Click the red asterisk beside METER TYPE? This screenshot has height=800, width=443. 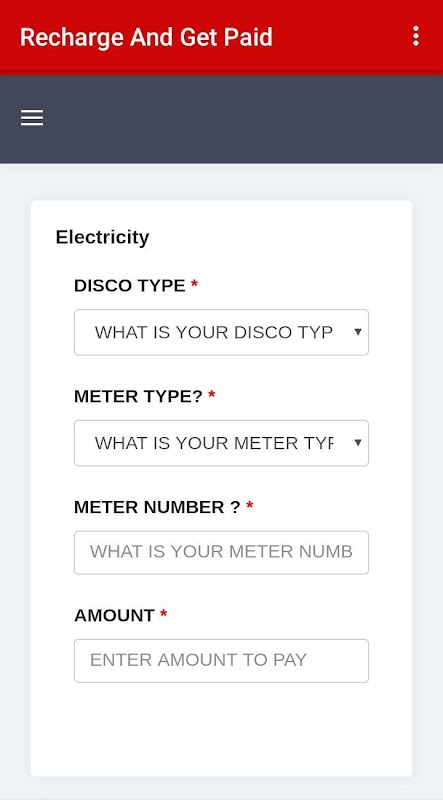pyautogui.click(x=212, y=394)
